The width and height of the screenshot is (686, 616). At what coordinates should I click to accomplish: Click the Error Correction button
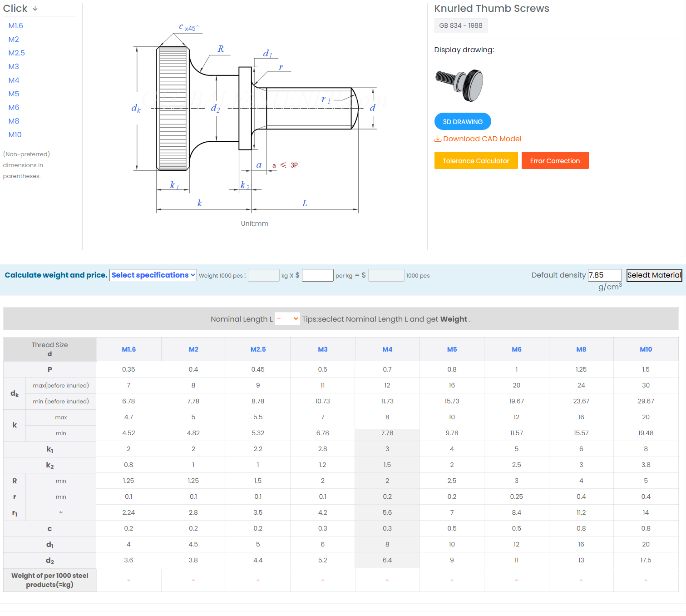555,160
